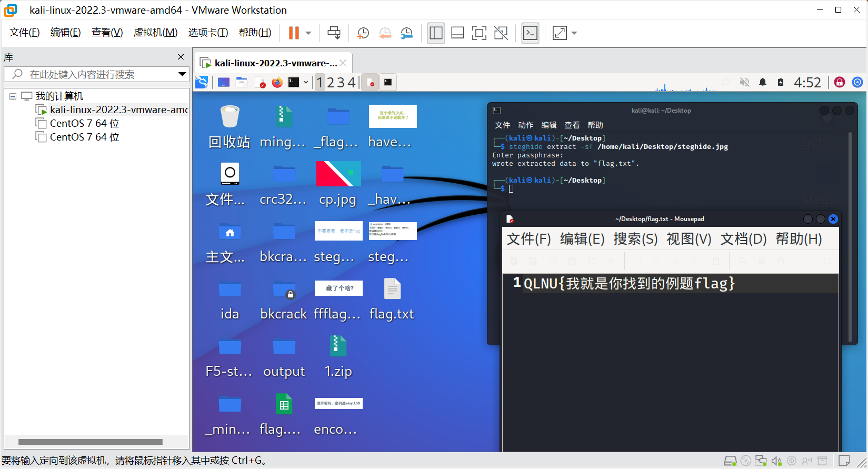Take a snapshot of this virtual machine
Screen dimensions: 868x469
[363, 33]
